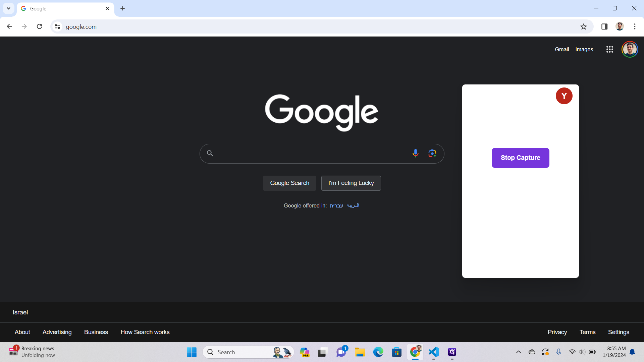
Task: Search by image with Google Lens
Action: pos(432,153)
